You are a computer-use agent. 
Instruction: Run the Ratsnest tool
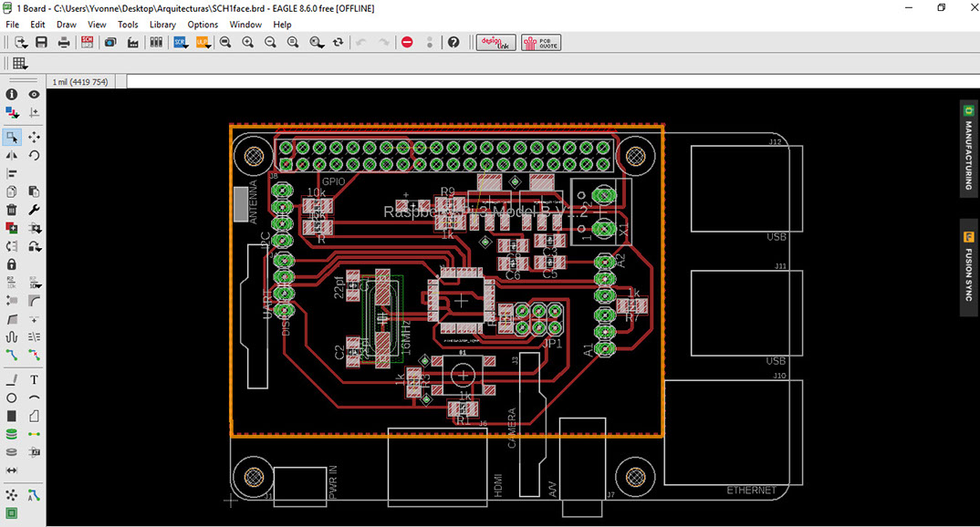[11, 495]
